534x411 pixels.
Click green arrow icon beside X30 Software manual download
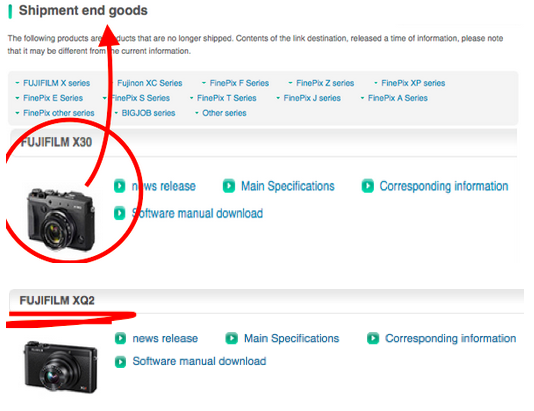click(x=120, y=214)
